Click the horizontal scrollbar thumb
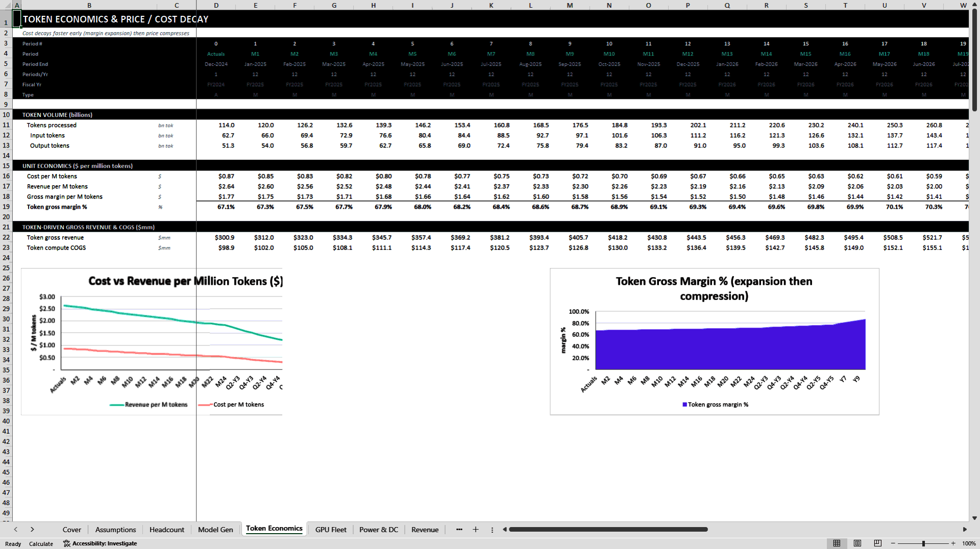Viewport: 980px width, 549px height. pos(608,530)
